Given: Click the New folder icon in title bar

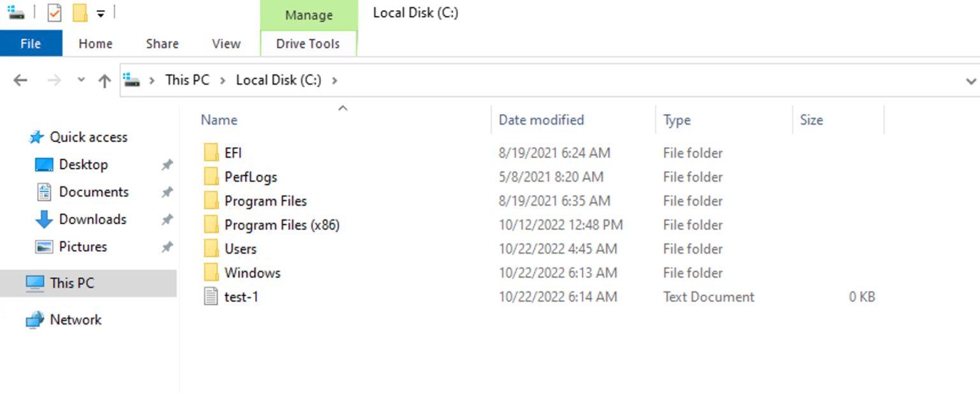Looking at the screenshot, I should point(80,13).
